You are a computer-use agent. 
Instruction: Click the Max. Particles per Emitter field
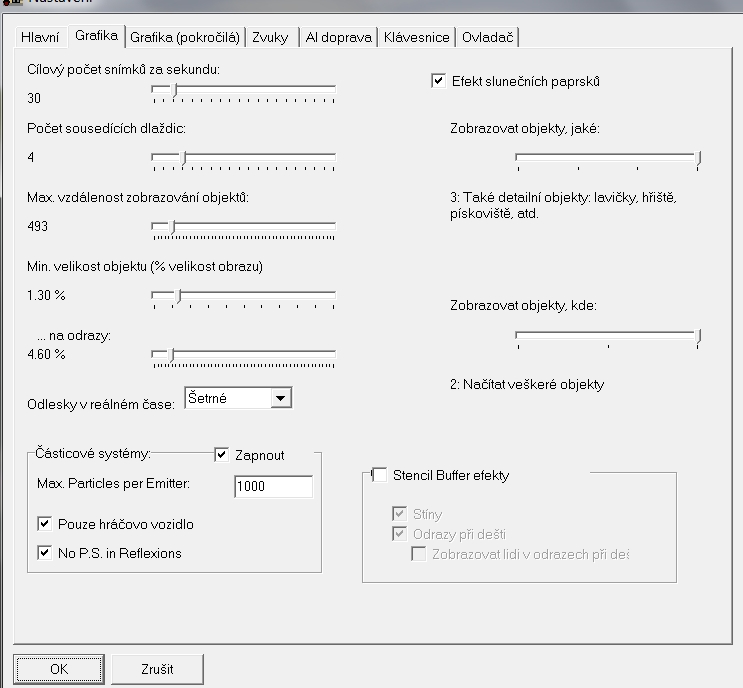tap(273, 487)
